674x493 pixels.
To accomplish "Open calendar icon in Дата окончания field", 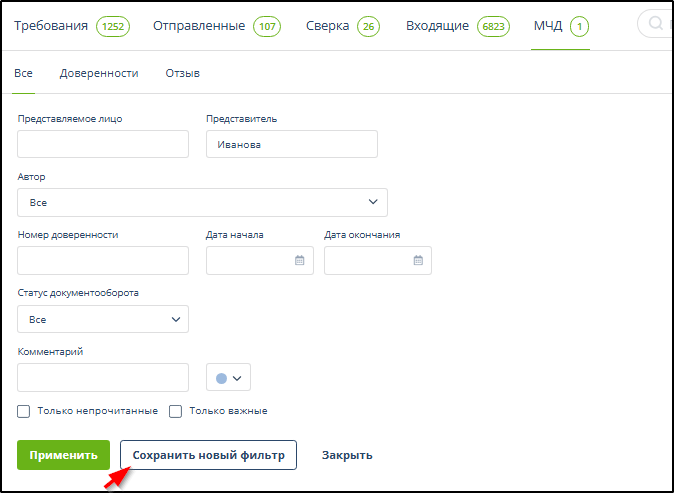I will (418, 261).
